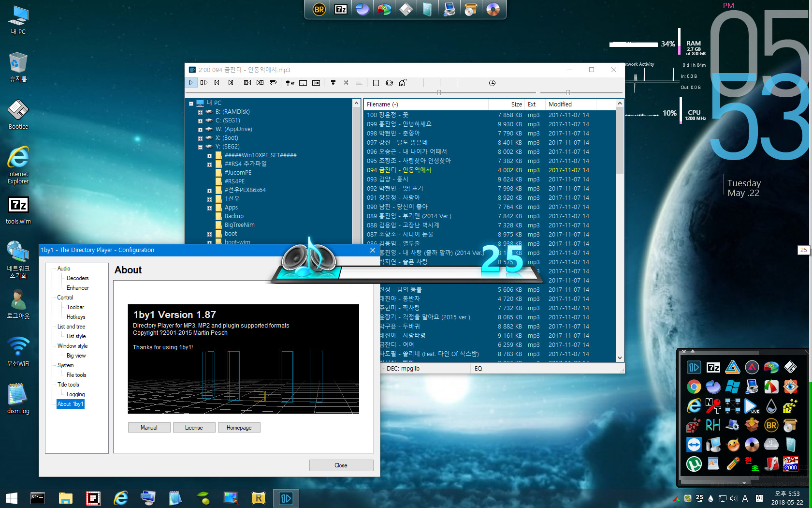Viewport: 812px width, 508px height.
Task: Open File Explorer from taskbar
Action: (x=65, y=498)
